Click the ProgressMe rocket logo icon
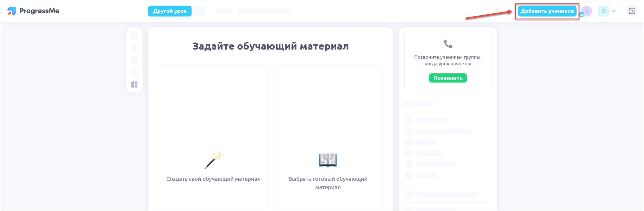 click(x=12, y=11)
